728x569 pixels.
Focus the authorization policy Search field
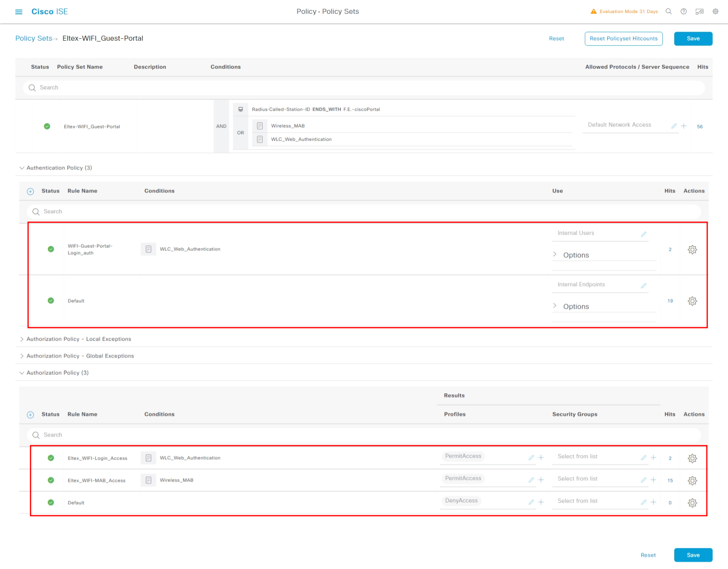pos(364,435)
